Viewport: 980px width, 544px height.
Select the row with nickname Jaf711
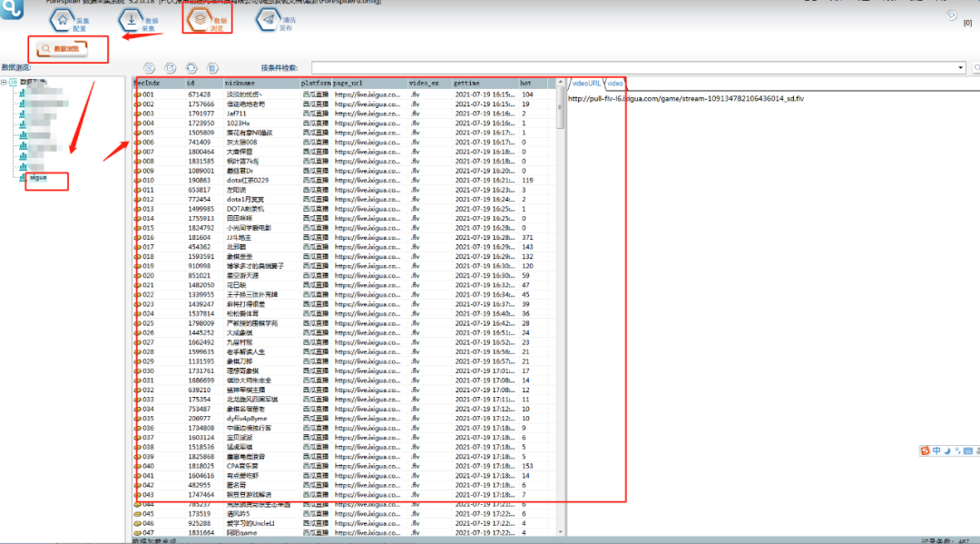pyautogui.click(x=344, y=114)
